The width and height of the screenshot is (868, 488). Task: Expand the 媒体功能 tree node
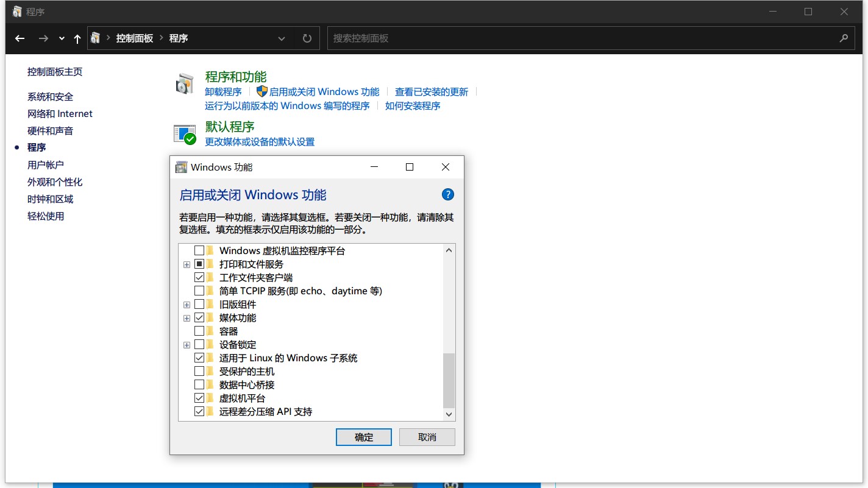[x=187, y=318]
